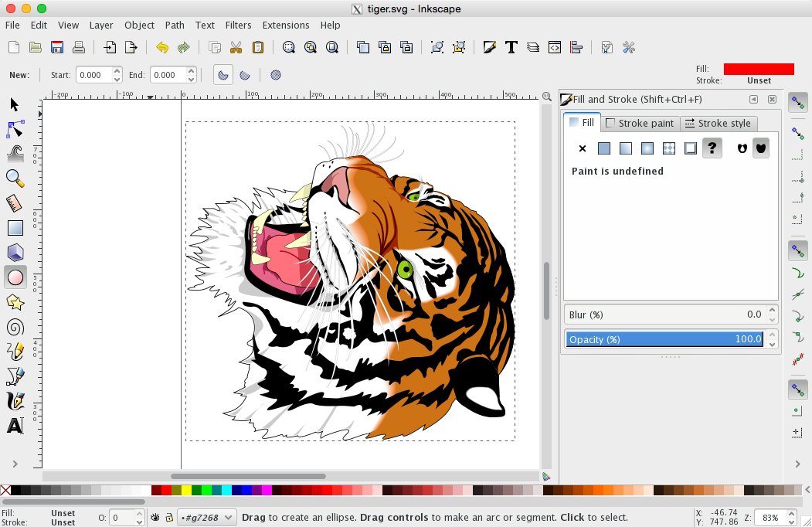Increase the zoom level stepper
Screen dimensions: 812x527
pyautogui.click(x=791, y=513)
